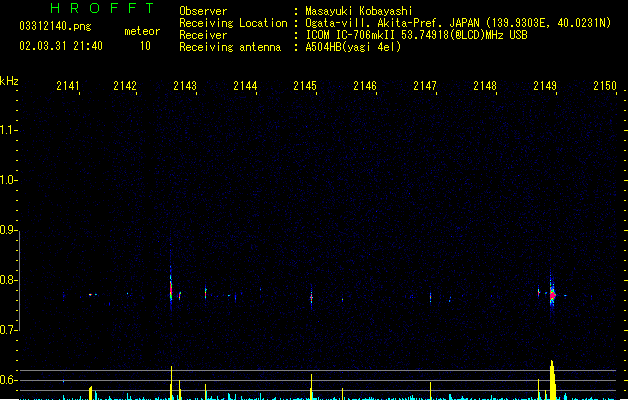This screenshot has height=400, width=629.
Task: Select the file name 03312140.png
Action: click(55, 26)
